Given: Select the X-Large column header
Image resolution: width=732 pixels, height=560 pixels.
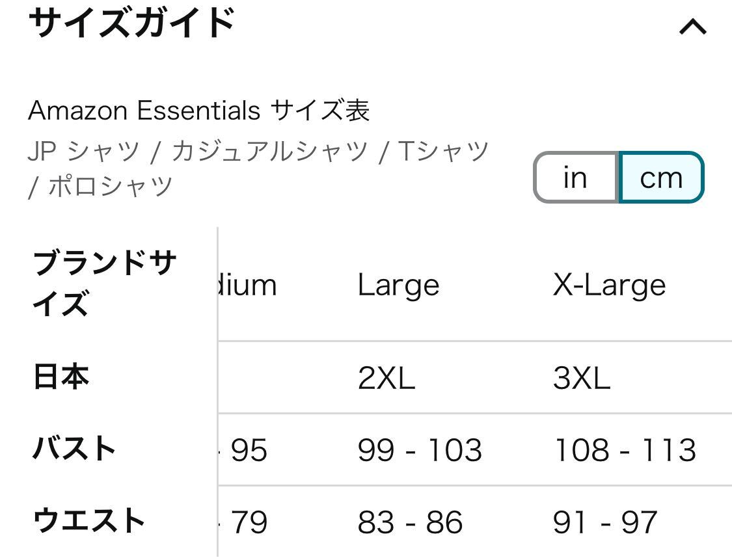Looking at the screenshot, I should tap(609, 285).
